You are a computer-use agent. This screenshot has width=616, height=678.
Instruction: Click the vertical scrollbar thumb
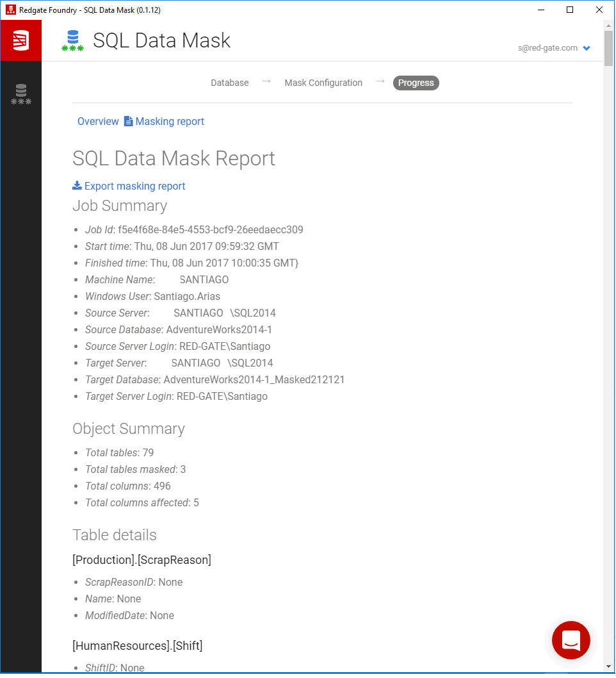[x=608, y=48]
